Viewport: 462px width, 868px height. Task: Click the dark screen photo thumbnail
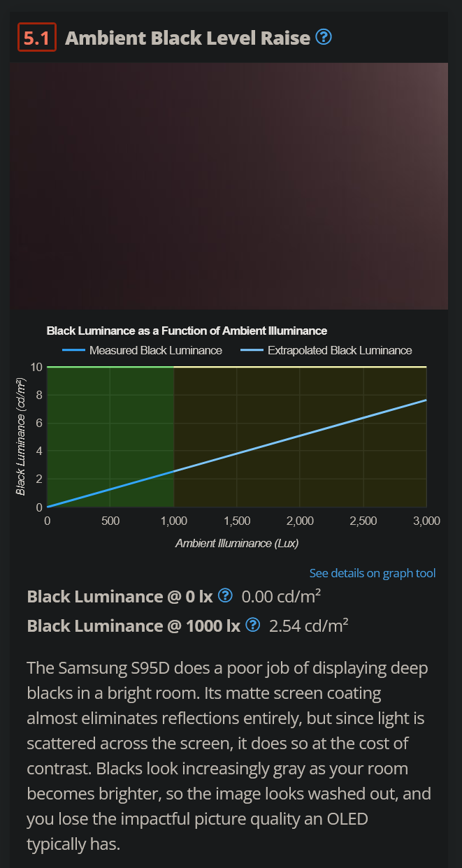click(x=231, y=185)
